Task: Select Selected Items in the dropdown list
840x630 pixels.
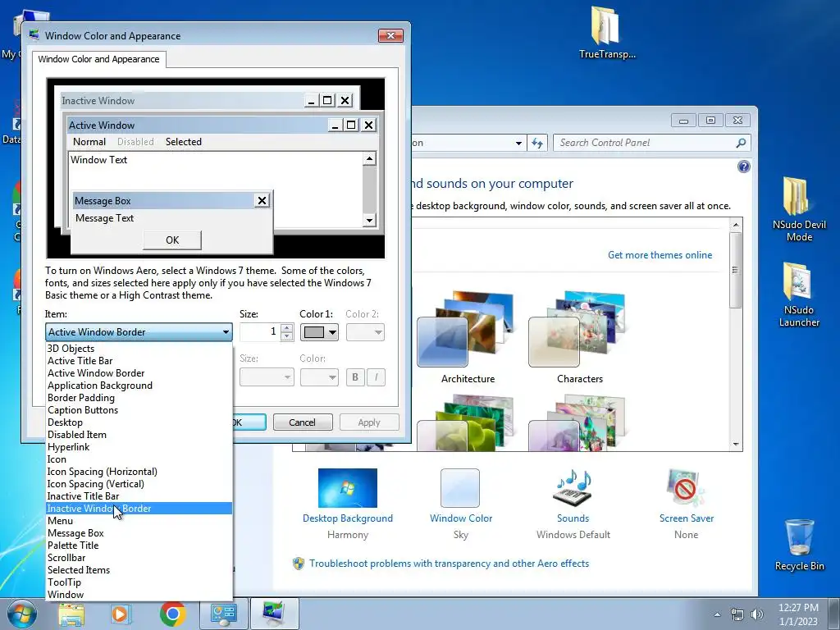Action: (139, 570)
